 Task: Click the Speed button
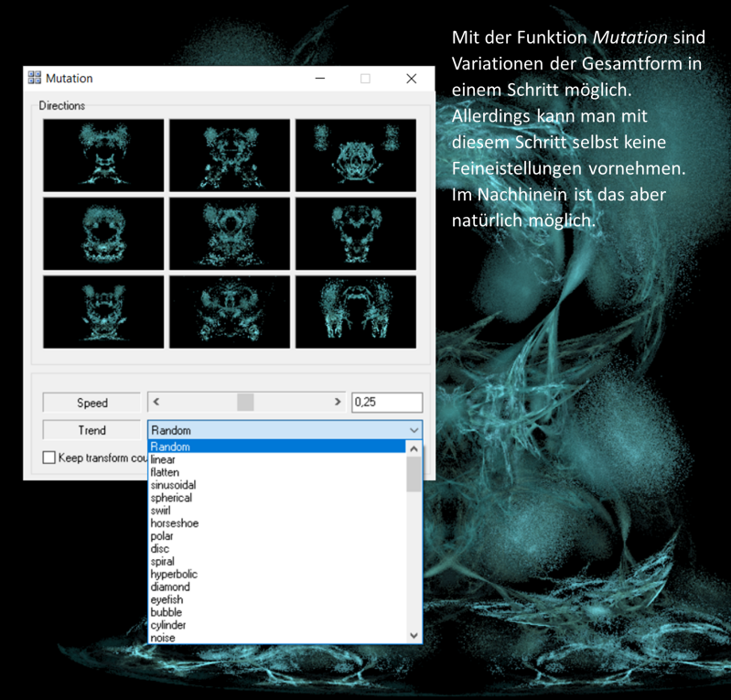click(91, 403)
